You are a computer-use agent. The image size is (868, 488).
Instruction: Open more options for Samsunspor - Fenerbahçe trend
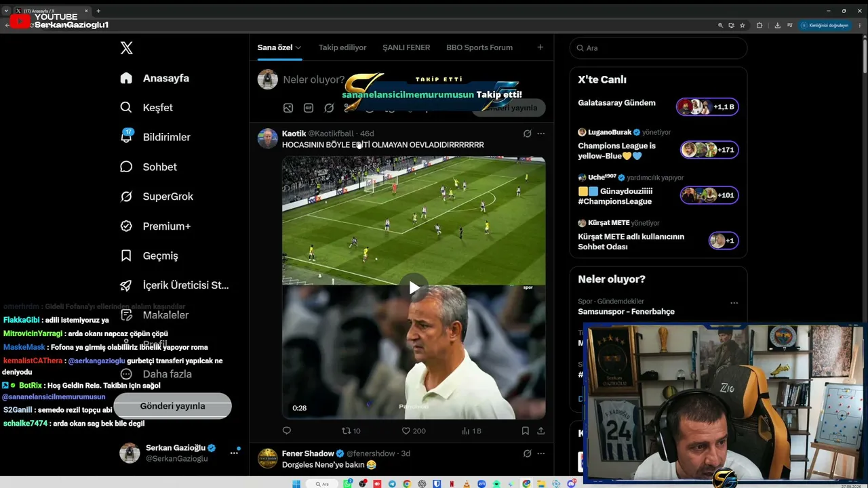tap(734, 303)
